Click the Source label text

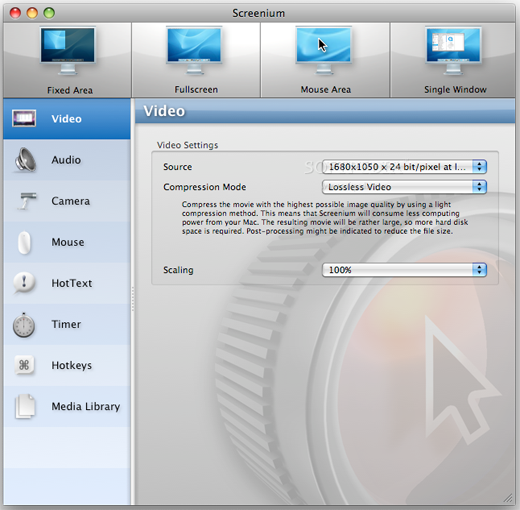(x=177, y=167)
